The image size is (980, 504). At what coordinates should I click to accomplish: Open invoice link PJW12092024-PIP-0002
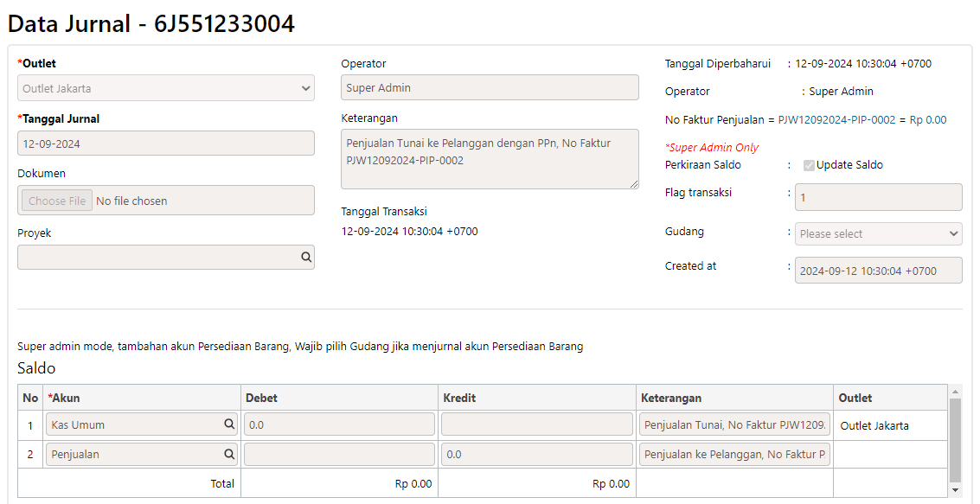click(836, 120)
